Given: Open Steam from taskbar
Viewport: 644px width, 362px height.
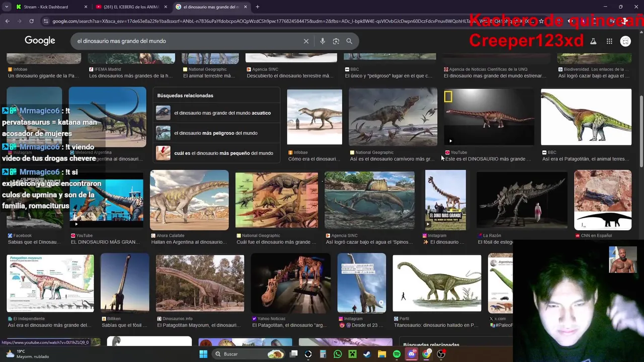Looking at the screenshot, I should [x=367, y=354].
